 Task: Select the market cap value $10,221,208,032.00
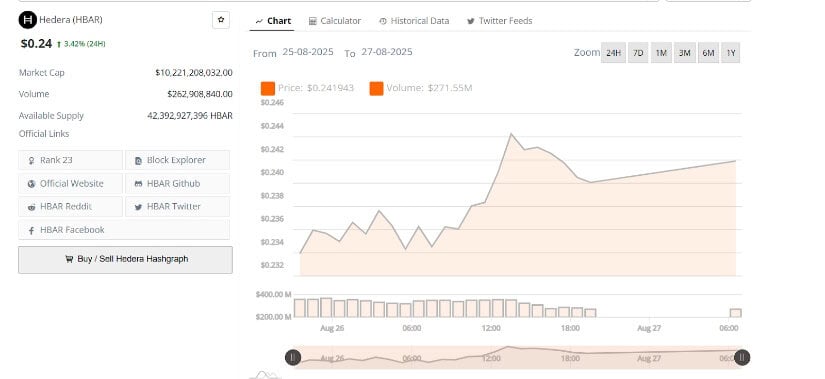point(194,73)
